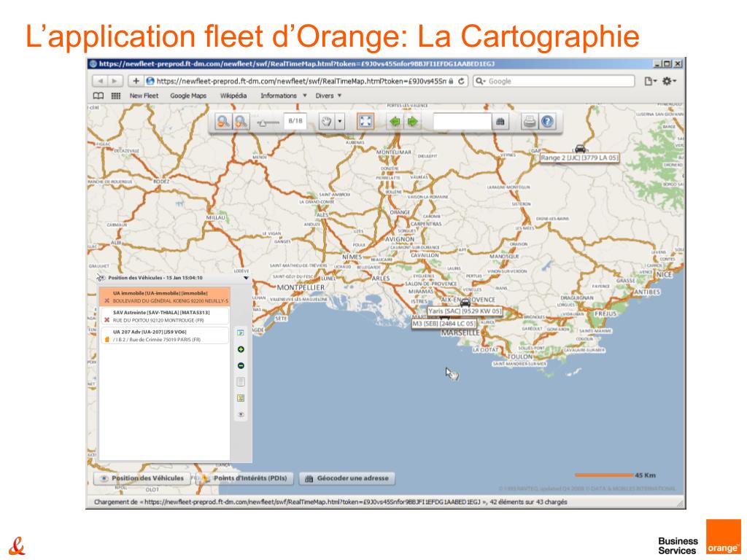The height and width of the screenshot is (560, 747).
Task: Click the green plus icon in vehicle panel
Action: tap(241, 349)
